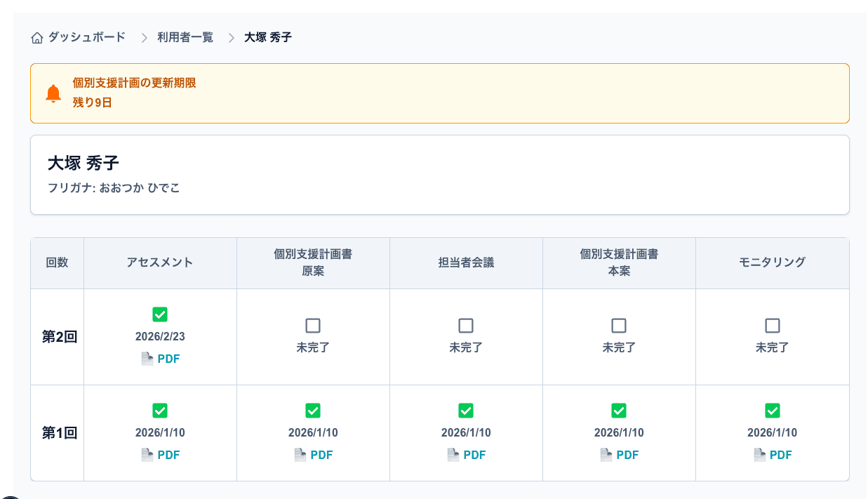The height and width of the screenshot is (499, 868).
Task: Click document icon in 第1回 本案 cell
Action: tap(606, 455)
